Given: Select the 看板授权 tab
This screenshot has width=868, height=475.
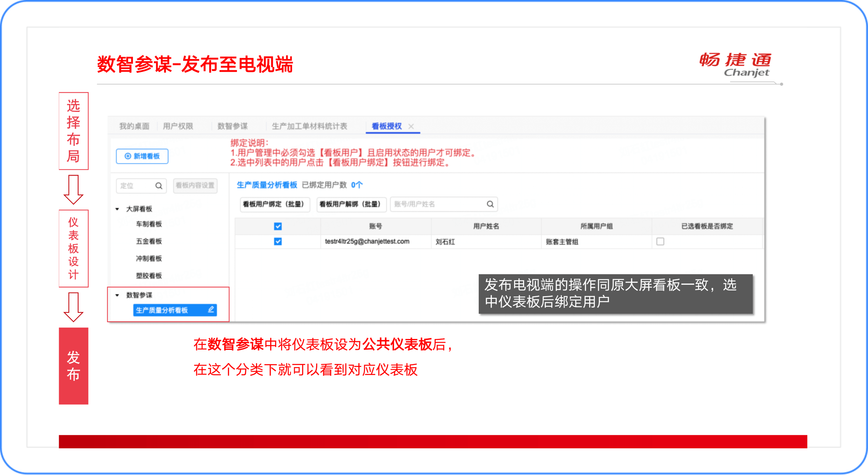Looking at the screenshot, I should [387, 126].
